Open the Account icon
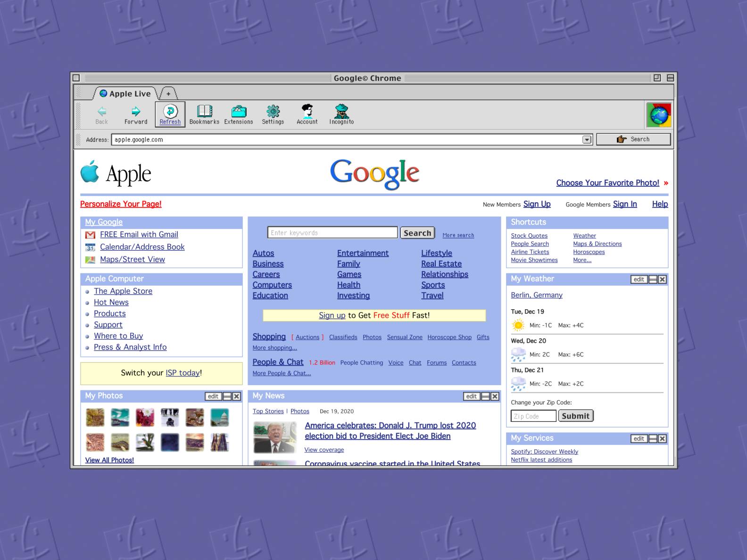The width and height of the screenshot is (747, 560). tap(307, 111)
